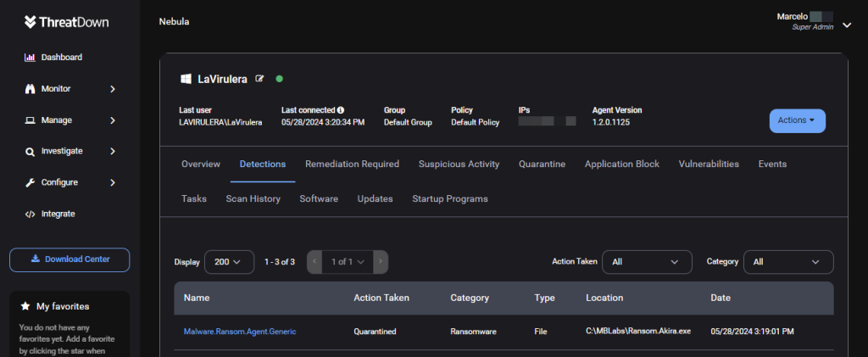Switch to the Quarantine tab

point(542,165)
